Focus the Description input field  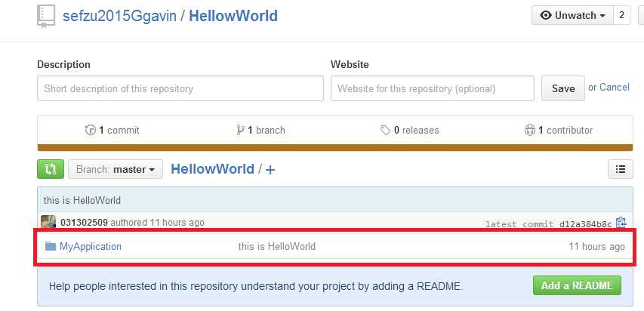tap(180, 88)
